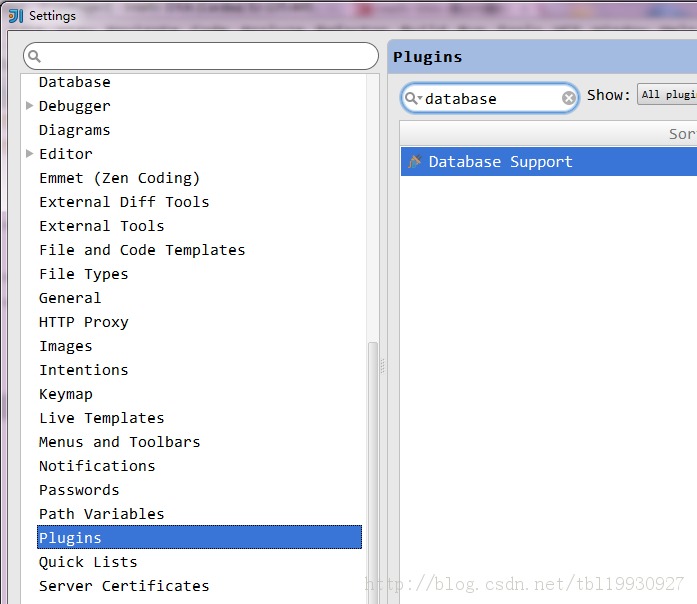The width and height of the screenshot is (697, 604).
Task: Expand the Editor tree node
Action: [29, 154]
